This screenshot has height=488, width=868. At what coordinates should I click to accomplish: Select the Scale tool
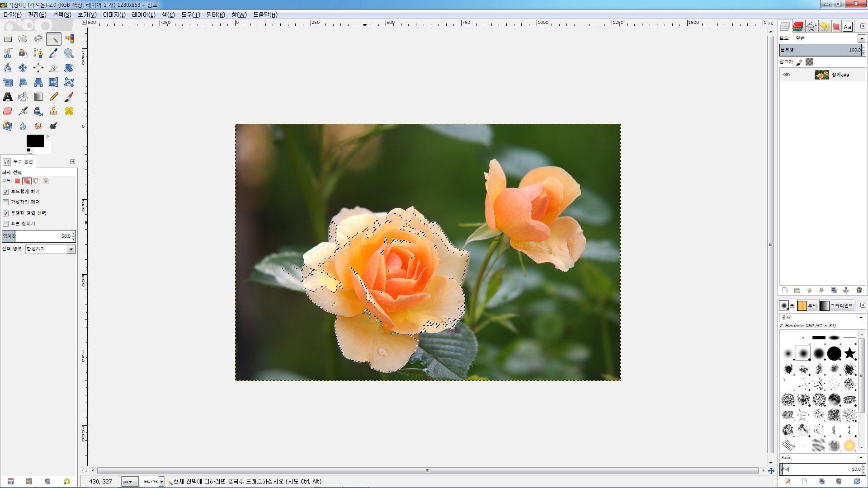pyautogui.click(x=8, y=82)
